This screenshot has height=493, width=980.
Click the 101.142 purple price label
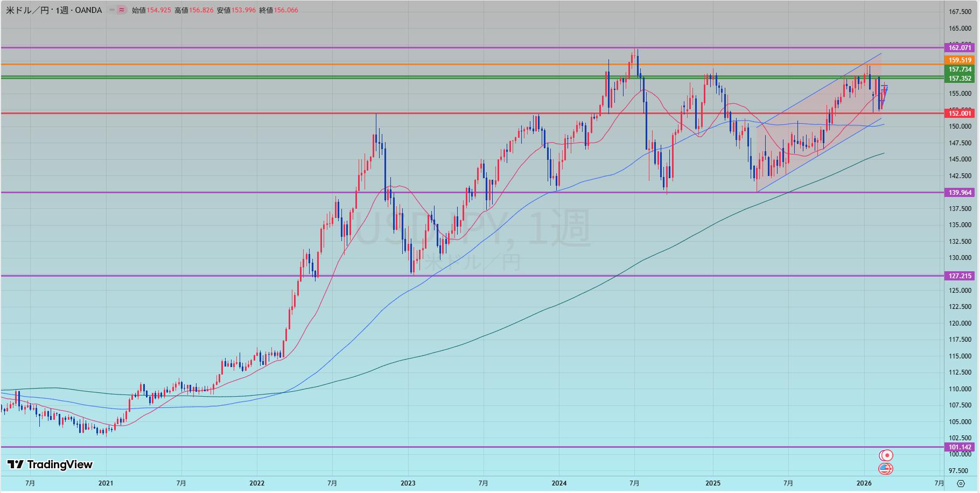(960, 447)
